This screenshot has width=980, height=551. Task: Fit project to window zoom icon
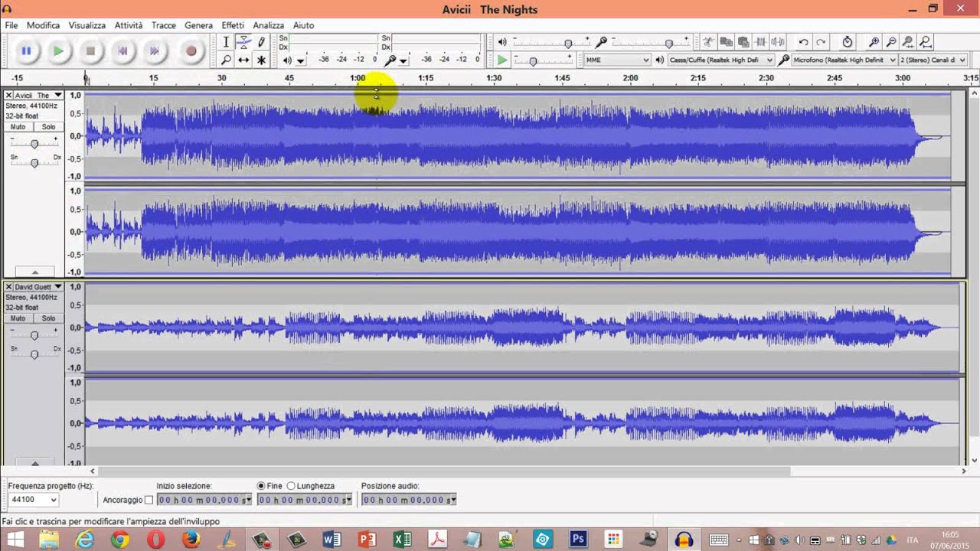tap(925, 42)
